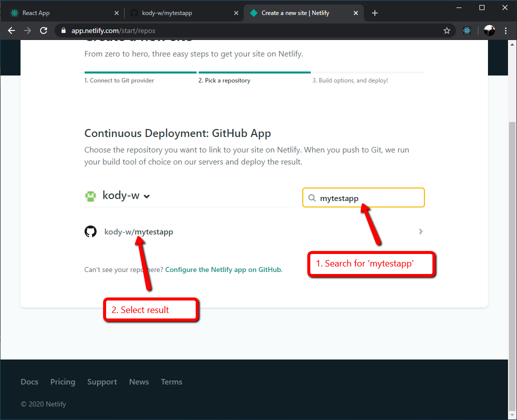This screenshot has height=420, width=517.
Task: Reload the Netlify page
Action: point(44,30)
